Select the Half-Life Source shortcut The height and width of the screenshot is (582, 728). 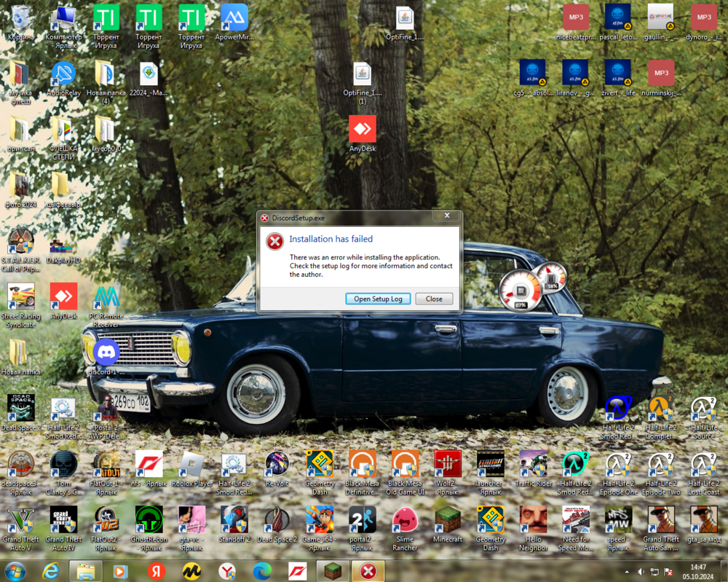click(x=704, y=417)
